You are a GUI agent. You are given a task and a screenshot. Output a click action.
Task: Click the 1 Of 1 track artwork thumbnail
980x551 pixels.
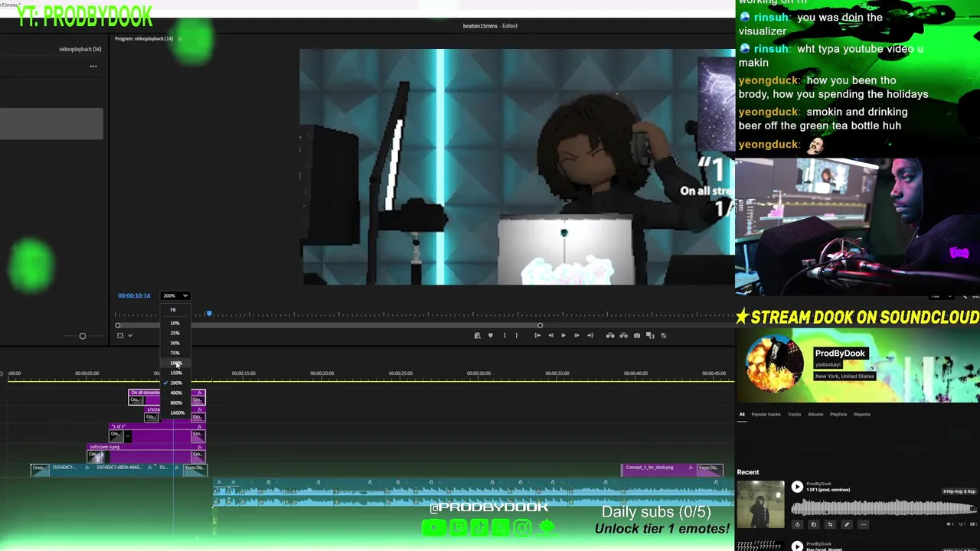click(x=760, y=504)
